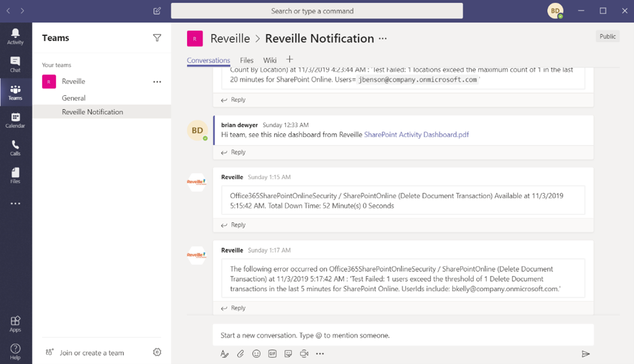Send the message

(x=585, y=354)
